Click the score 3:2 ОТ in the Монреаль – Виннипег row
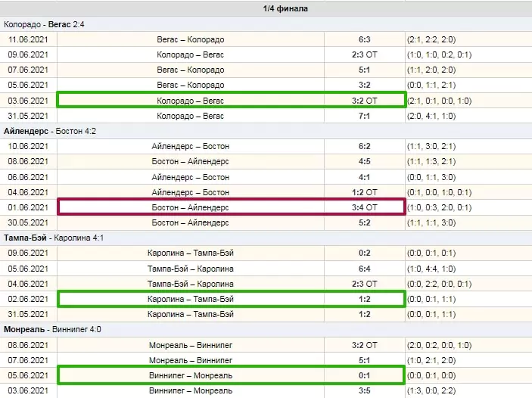Viewport: 532px width, 398px height. 365,345
